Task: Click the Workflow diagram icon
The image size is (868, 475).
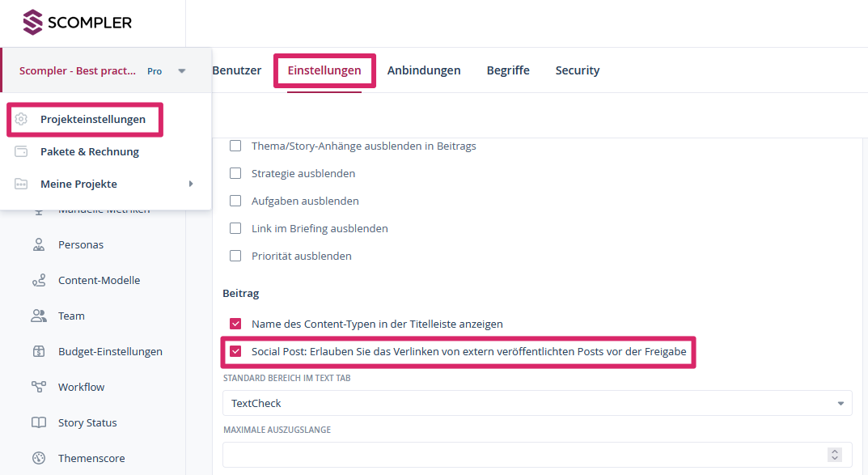Action: coord(39,387)
